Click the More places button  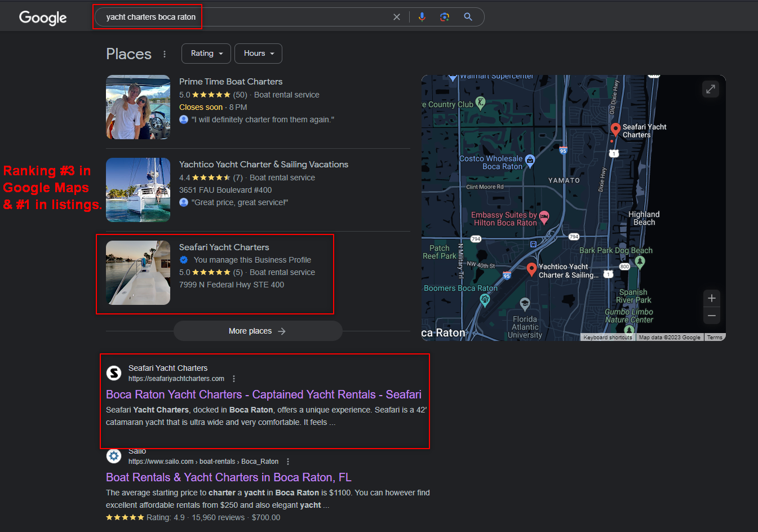258,331
